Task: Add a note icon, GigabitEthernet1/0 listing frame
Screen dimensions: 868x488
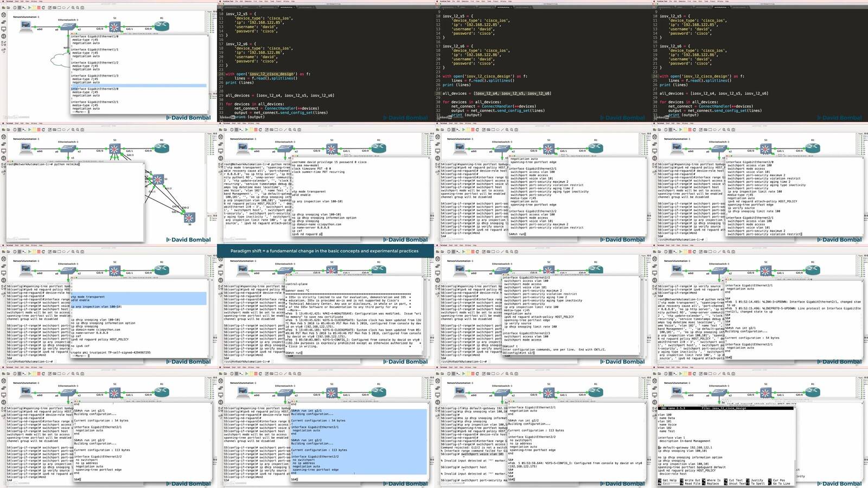Action: (x=49, y=8)
